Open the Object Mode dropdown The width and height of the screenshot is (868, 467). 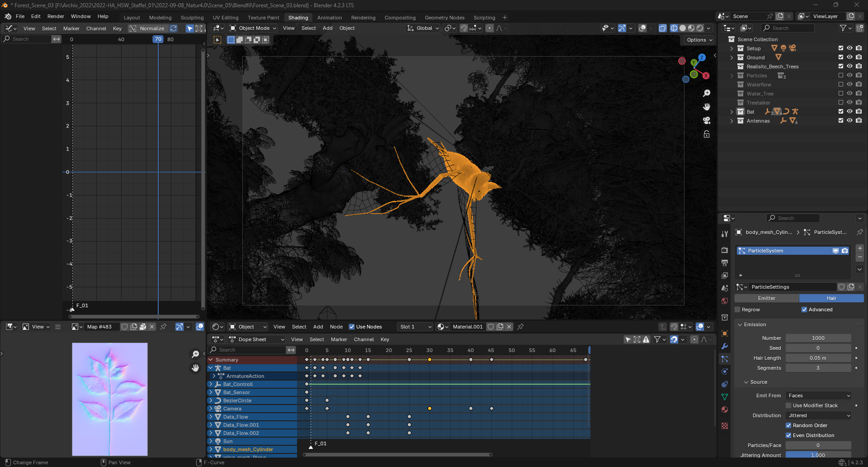253,28
